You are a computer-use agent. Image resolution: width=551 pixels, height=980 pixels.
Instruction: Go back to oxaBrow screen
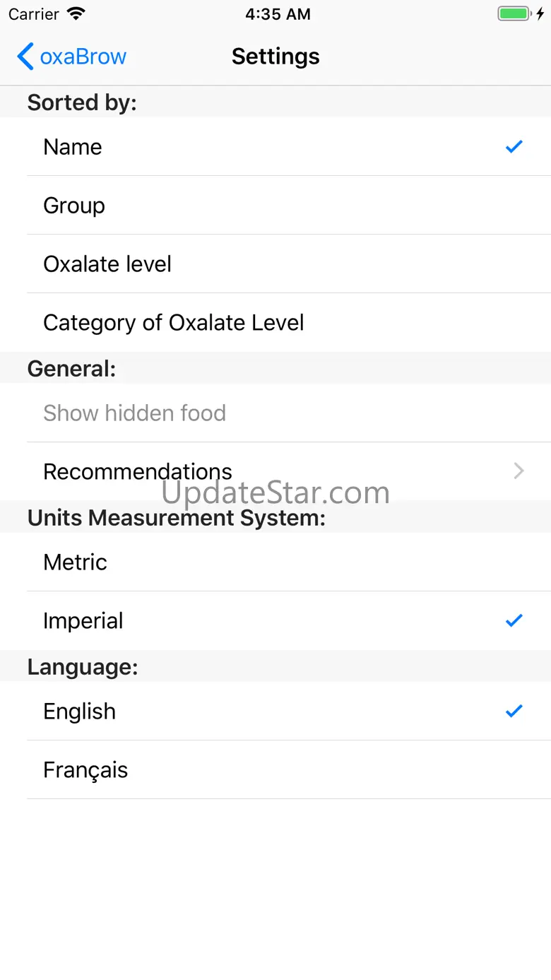[x=83, y=57]
